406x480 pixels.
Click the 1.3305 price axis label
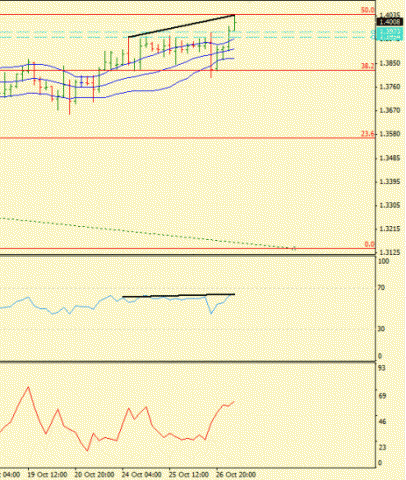(x=390, y=206)
